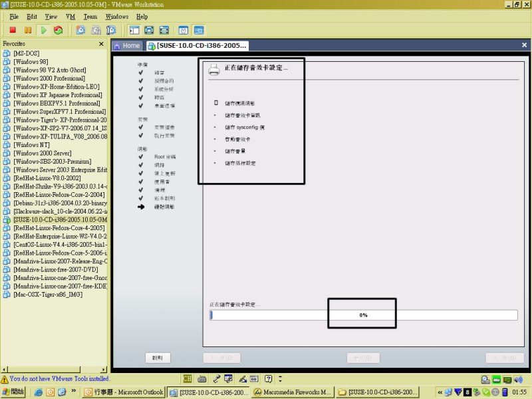The image size is (532, 399).
Task: Open the Team menu
Action: pos(90,17)
